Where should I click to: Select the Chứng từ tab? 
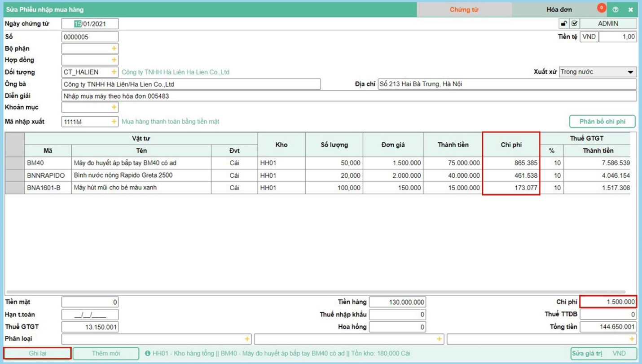point(464,9)
